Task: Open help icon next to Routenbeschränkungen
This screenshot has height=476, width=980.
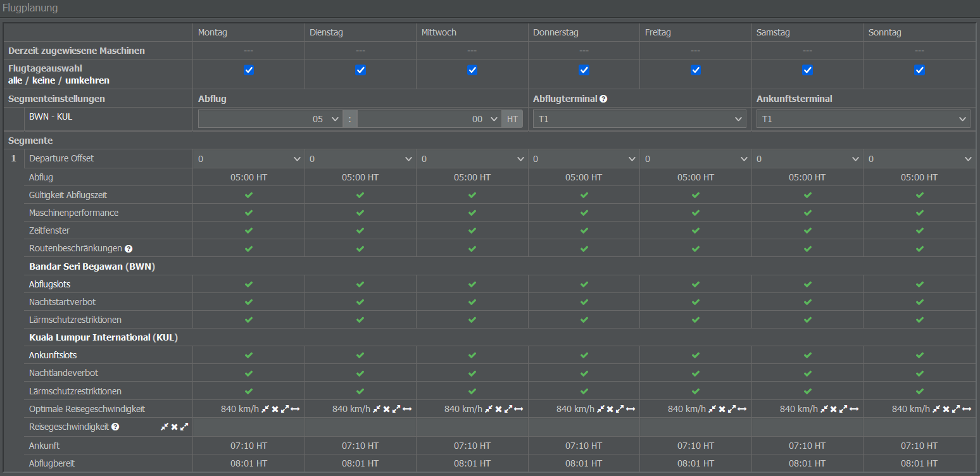Action: [129, 249]
